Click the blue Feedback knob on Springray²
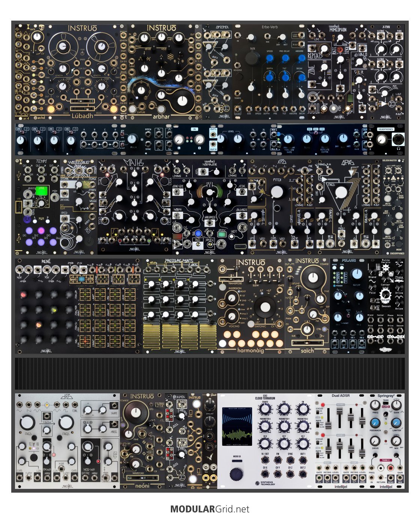Screen dimensions: 420x517 coord(375,422)
